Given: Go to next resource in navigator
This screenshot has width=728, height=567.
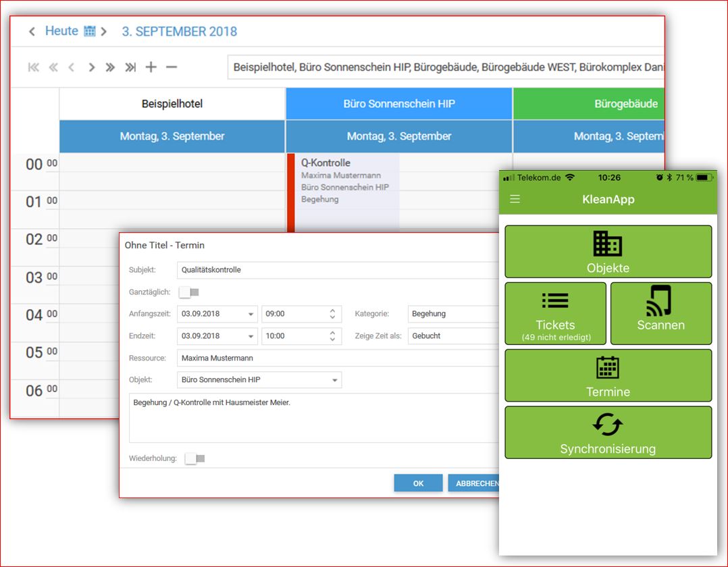Looking at the screenshot, I should pyautogui.click(x=91, y=67).
